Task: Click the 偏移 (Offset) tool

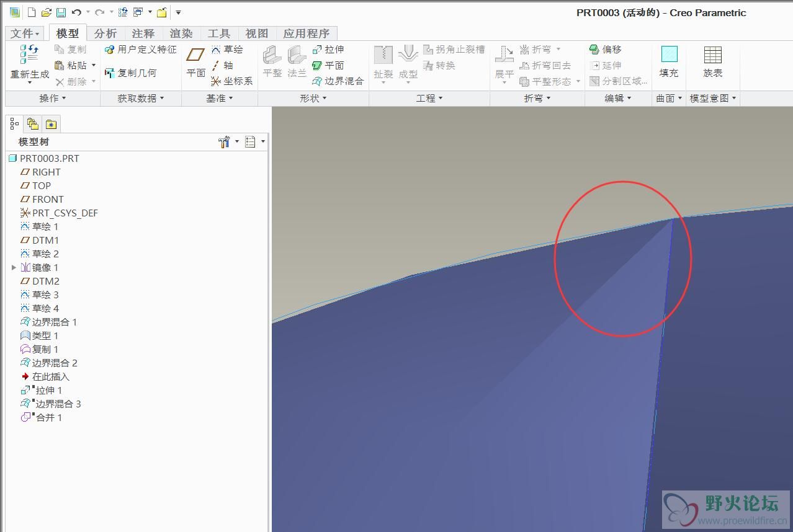Action: click(x=606, y=50)
